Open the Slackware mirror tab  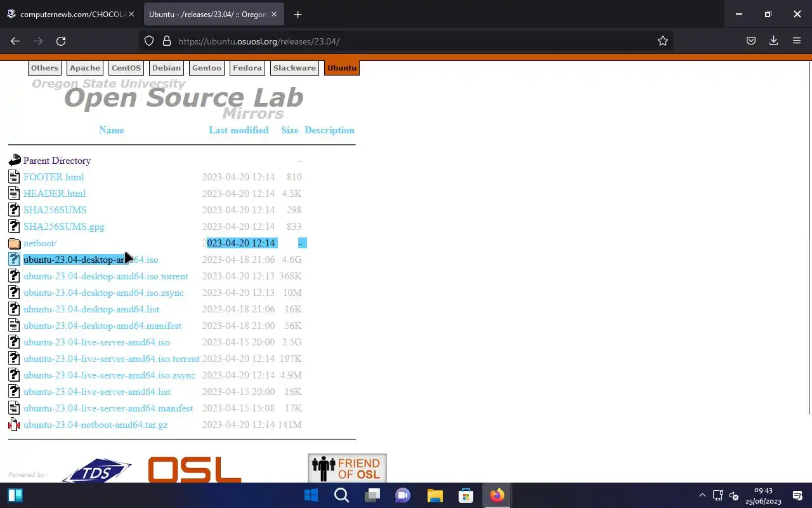[294, 68]
